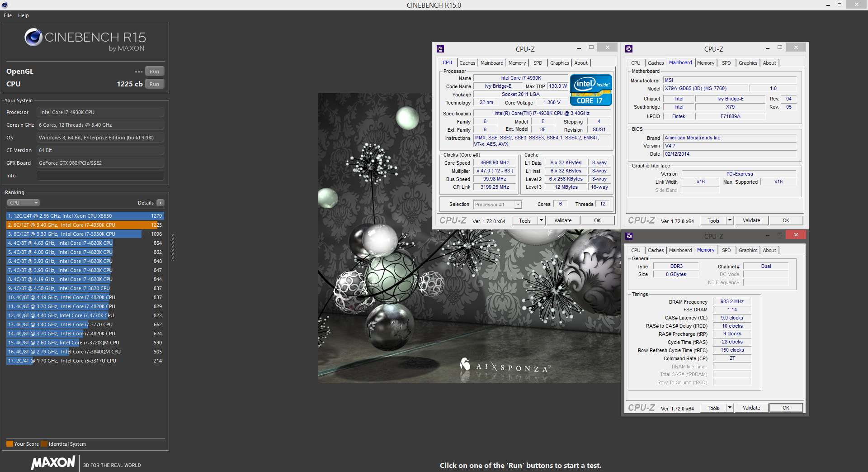The image size is (868, 472).
Task: Select ranking row Intel Core i7-3820 CPU
Action: pos(85,288)
